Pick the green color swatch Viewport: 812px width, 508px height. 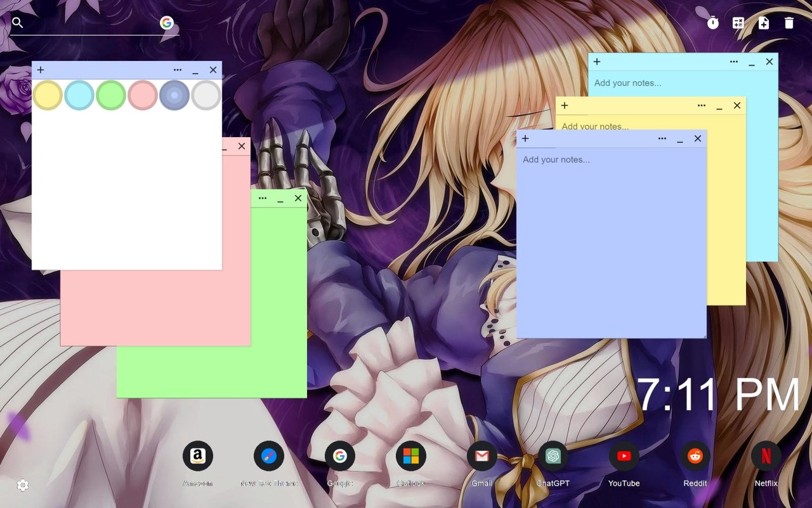pyautogui.click(x=111, y=95)
